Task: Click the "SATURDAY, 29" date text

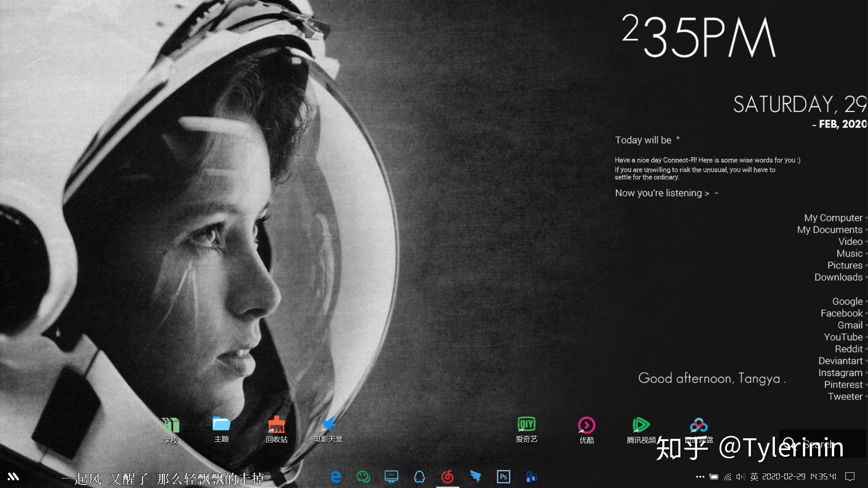Action: point(800,104)
